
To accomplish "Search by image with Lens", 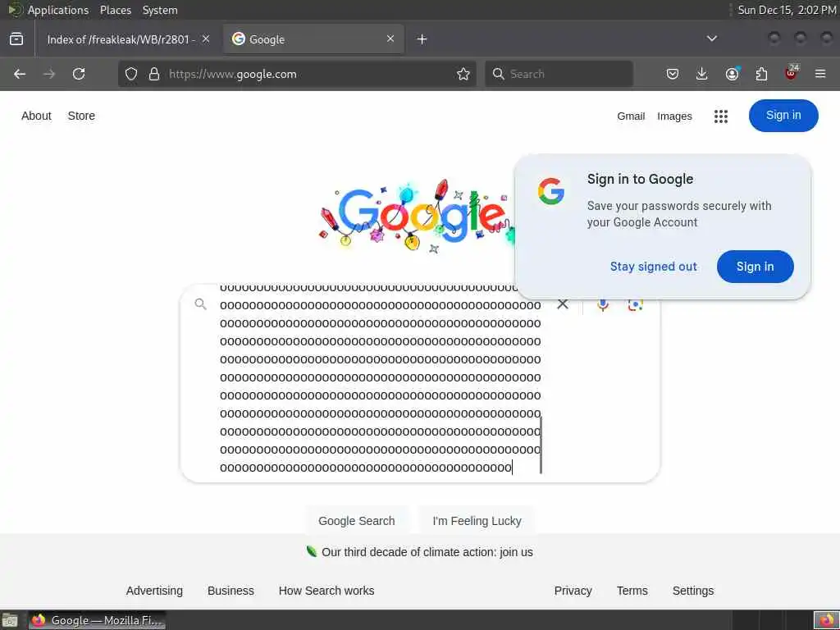I will point(636,305).
